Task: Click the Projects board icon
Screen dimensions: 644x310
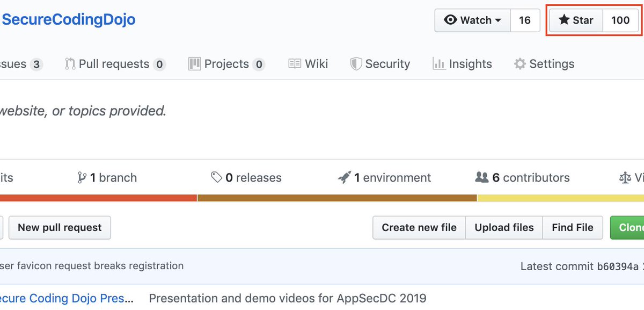Action: click(194, 64)
